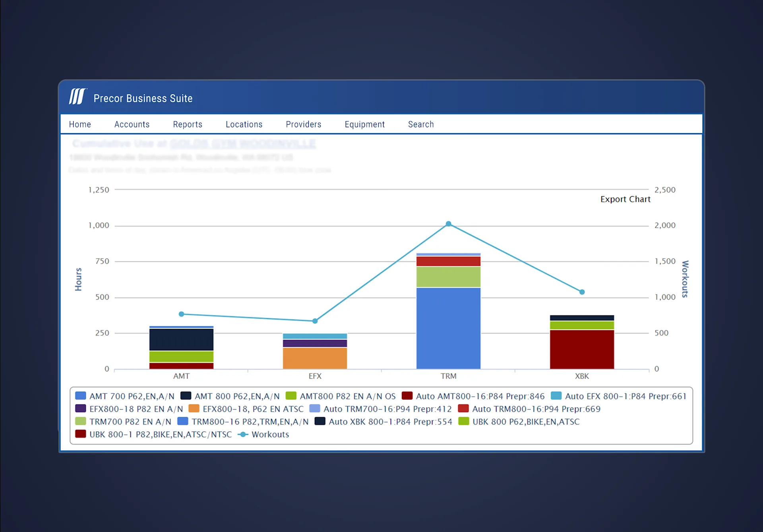Click the green AMT800 P82 segment in AMT bar
Image resolution: width=763 pixels, height=532 pixels.
pos(181,356)
